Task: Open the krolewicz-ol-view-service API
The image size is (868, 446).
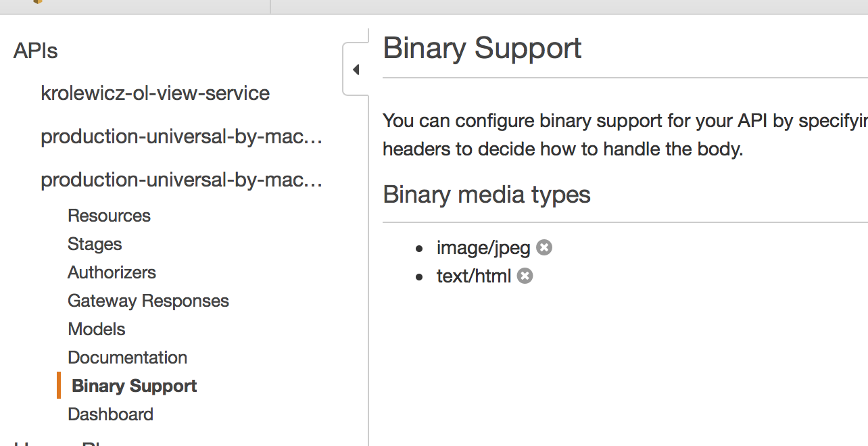Action: coord(155,93)
